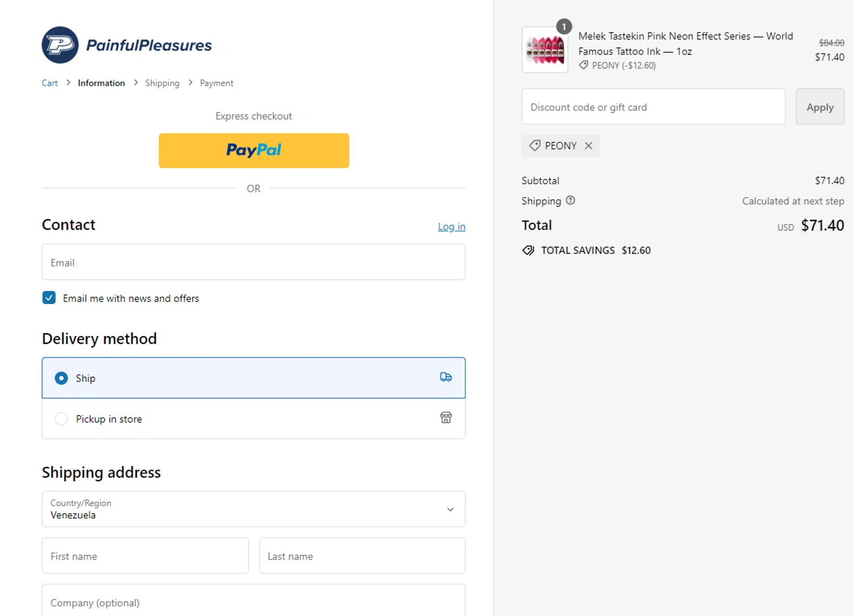The image size is (853, 616).
Task: Select the Pickup in store option
Action: point(254,419)
